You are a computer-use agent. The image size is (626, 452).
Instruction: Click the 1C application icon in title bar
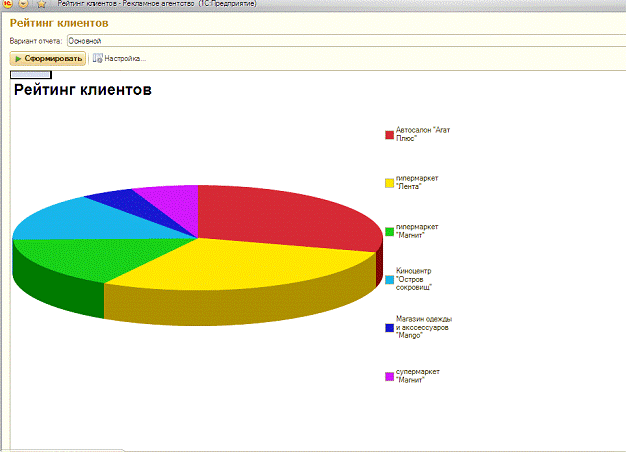[6, 4]
